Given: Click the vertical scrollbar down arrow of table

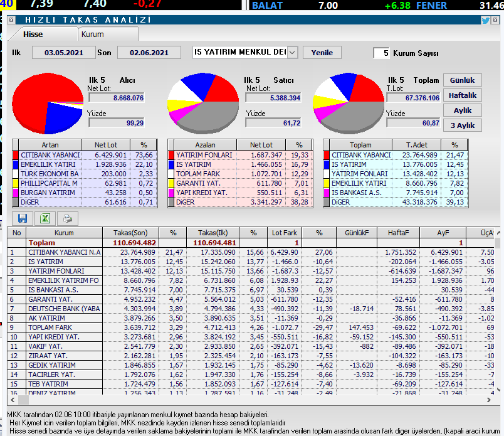Looking at the screenshot, I should (498, 390).
